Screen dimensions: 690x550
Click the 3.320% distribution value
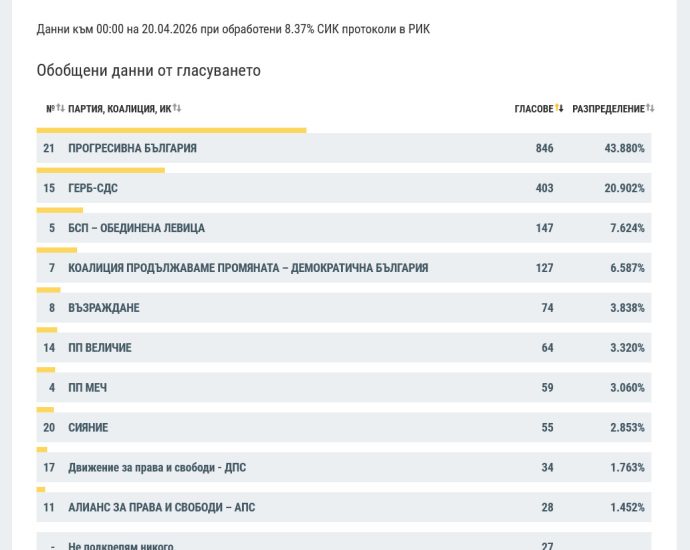click(627, 348)
